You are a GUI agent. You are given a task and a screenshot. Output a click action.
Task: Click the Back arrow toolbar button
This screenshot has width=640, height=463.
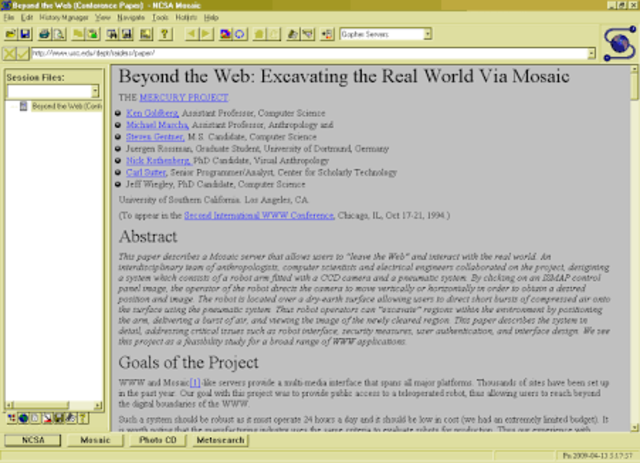191,34
